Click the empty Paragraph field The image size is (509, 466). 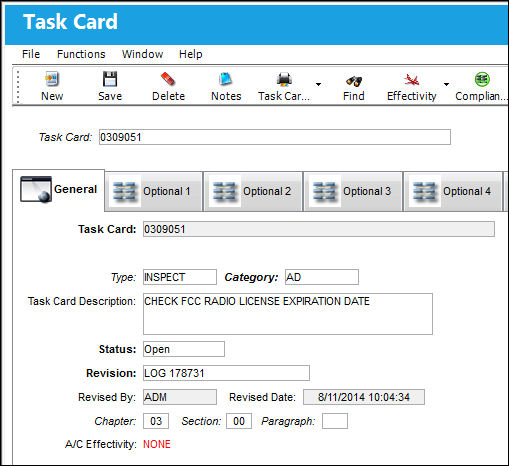[x=335, y=421]
